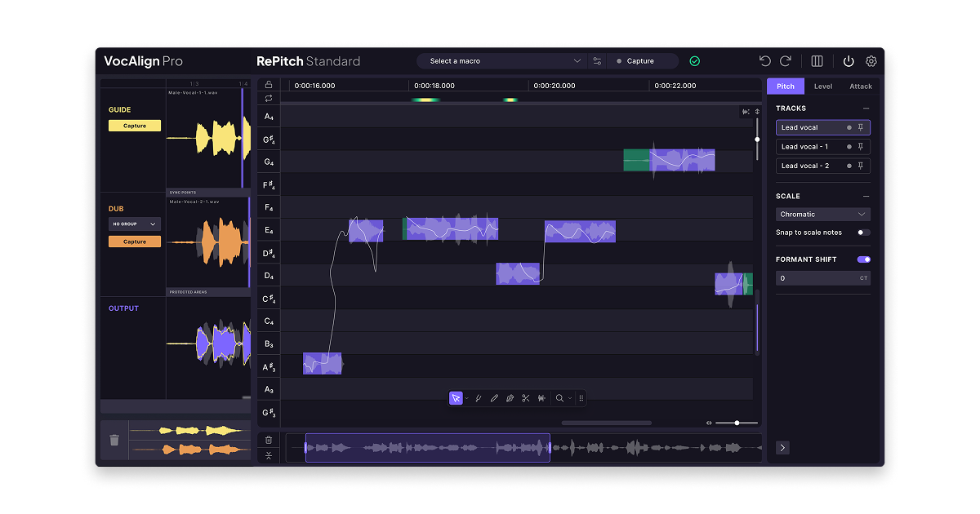Click the horizontal zoom arrows icon
980x514 pixels.
[x=709, y=423]
